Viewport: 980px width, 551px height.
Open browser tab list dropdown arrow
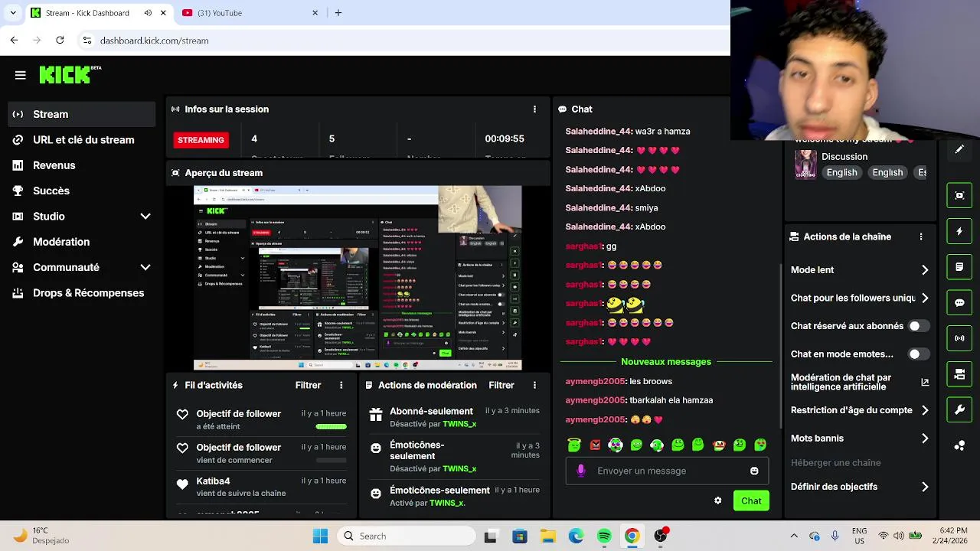pos(12,13)
